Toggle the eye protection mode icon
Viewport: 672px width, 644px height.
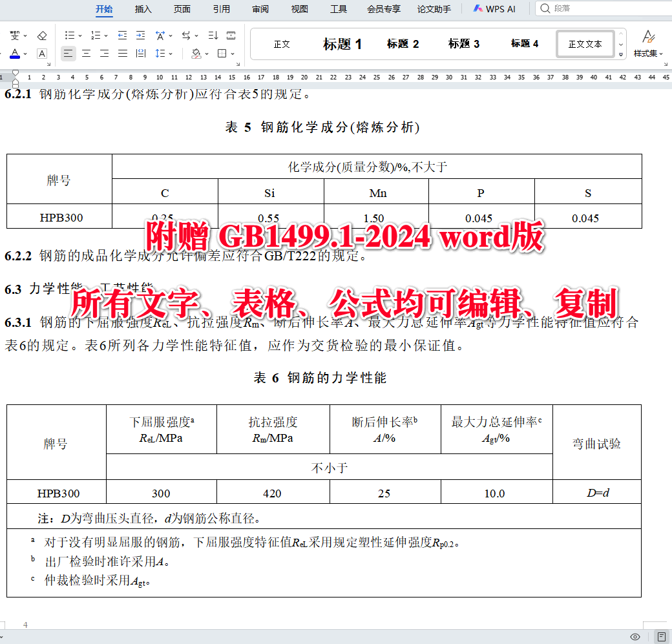tap(635, 637)
